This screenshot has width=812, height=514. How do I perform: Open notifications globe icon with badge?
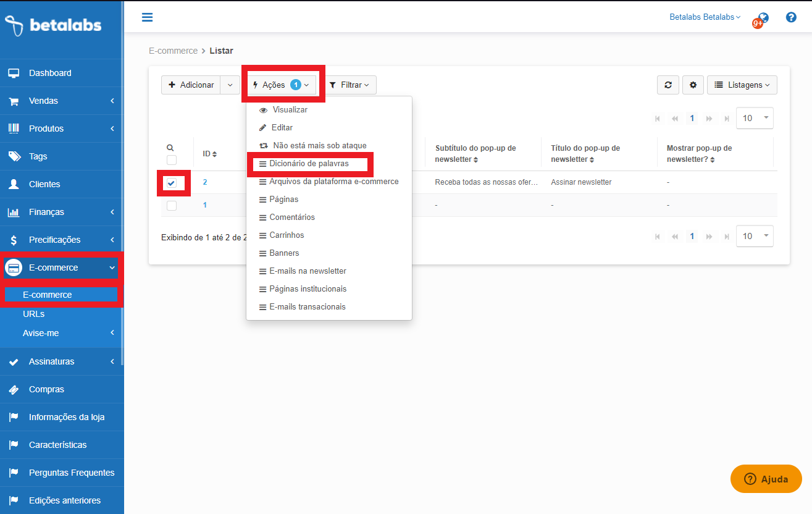click(x=762, y=19)
